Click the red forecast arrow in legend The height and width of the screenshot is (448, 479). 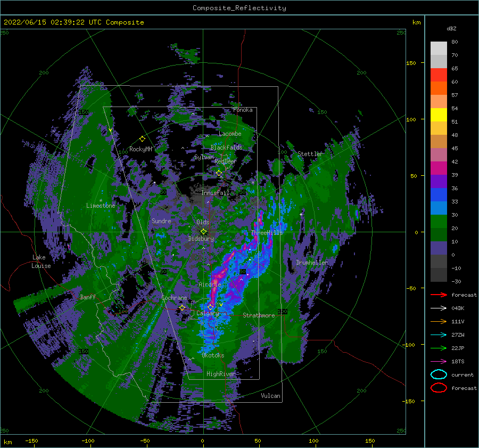(x=439, y=295)
